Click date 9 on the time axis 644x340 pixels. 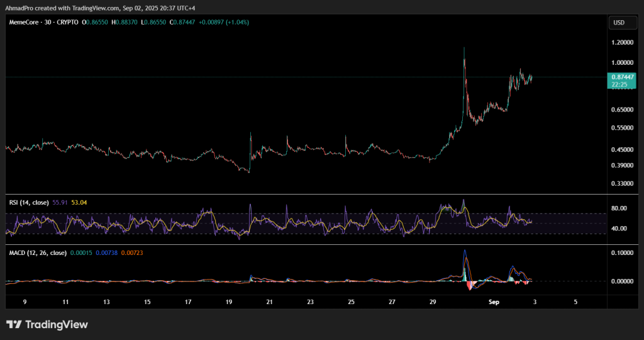pyautogui.click(x=25, y=302)
